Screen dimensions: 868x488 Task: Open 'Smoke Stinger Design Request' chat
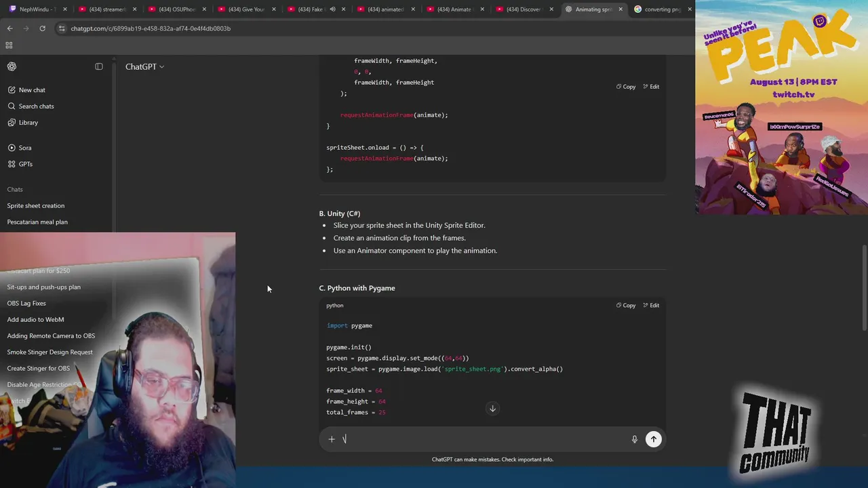coord(50,352)
